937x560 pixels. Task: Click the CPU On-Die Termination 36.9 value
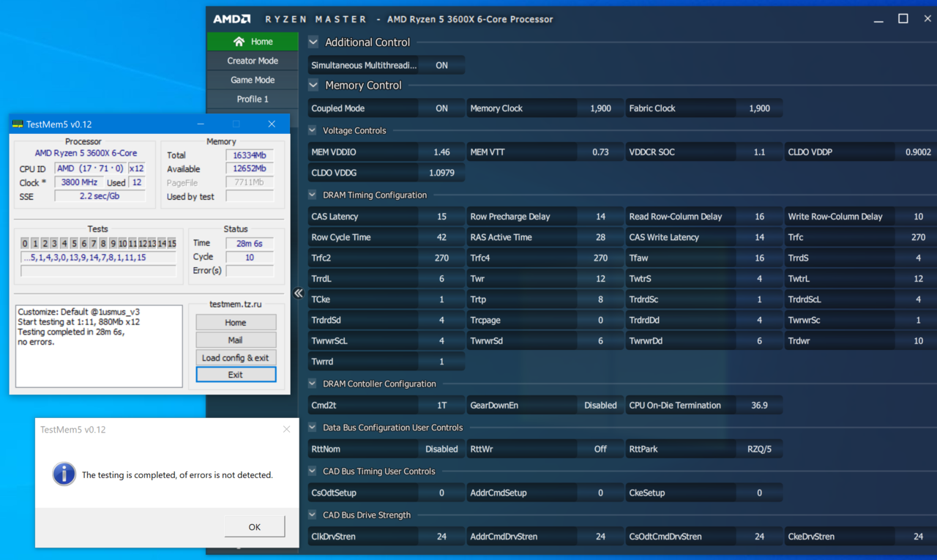(759, 406)
